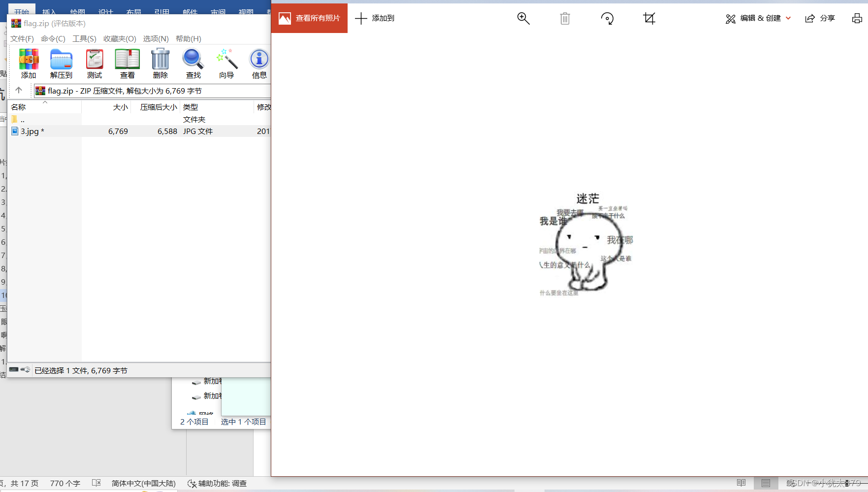Open the 命令(C) menu

tap(53, 38)
